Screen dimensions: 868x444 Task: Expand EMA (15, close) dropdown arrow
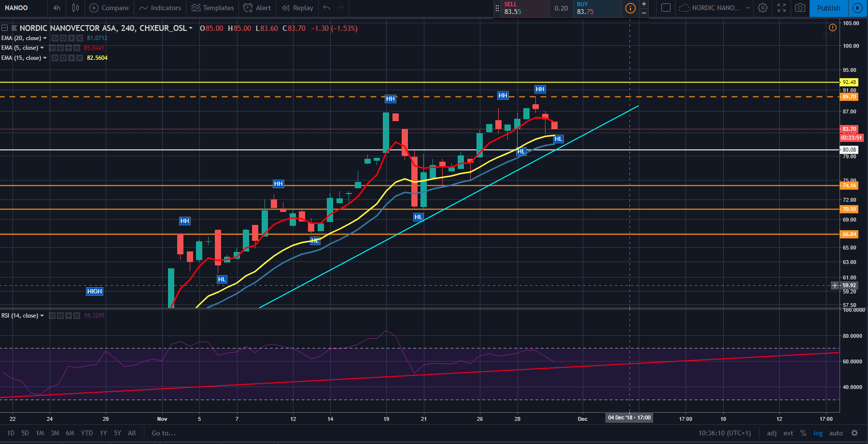click(x=45, y=58)
